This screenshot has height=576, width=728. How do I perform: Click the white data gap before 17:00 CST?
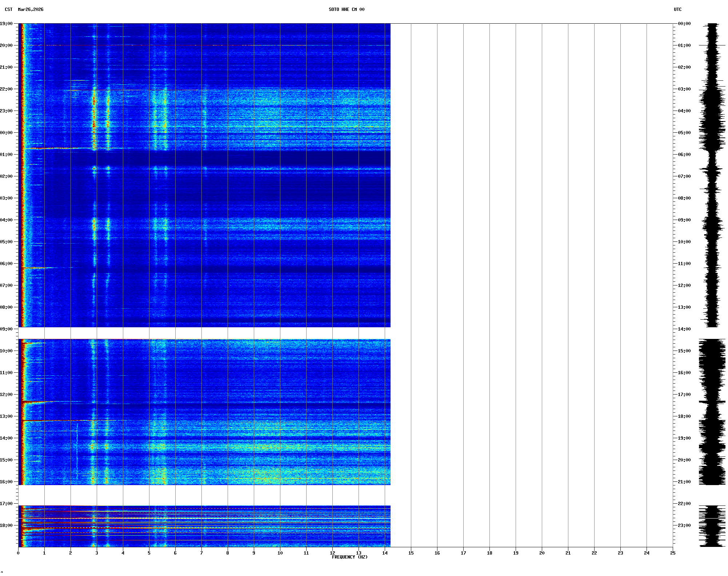click(204, 495)
